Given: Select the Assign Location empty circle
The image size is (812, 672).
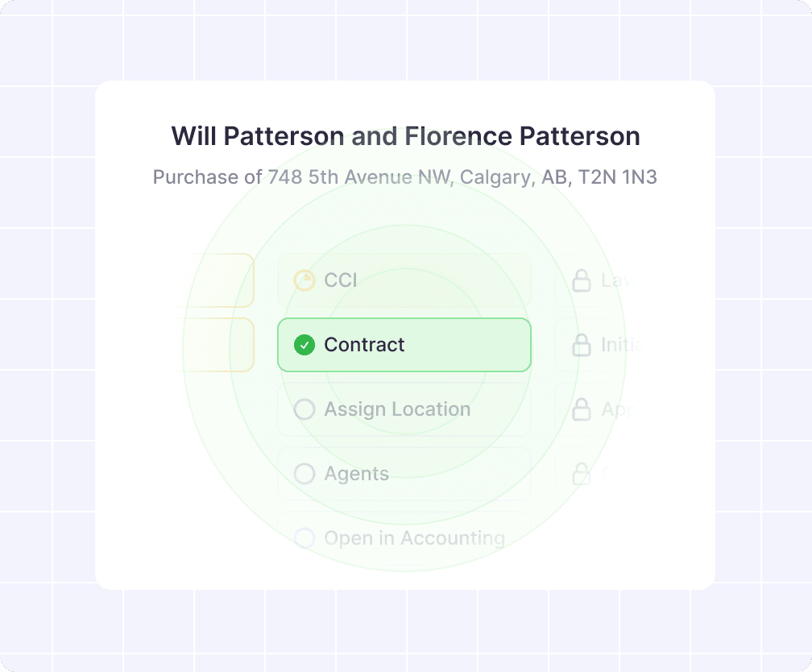Looking at the screenshot, I should point(304,409).
